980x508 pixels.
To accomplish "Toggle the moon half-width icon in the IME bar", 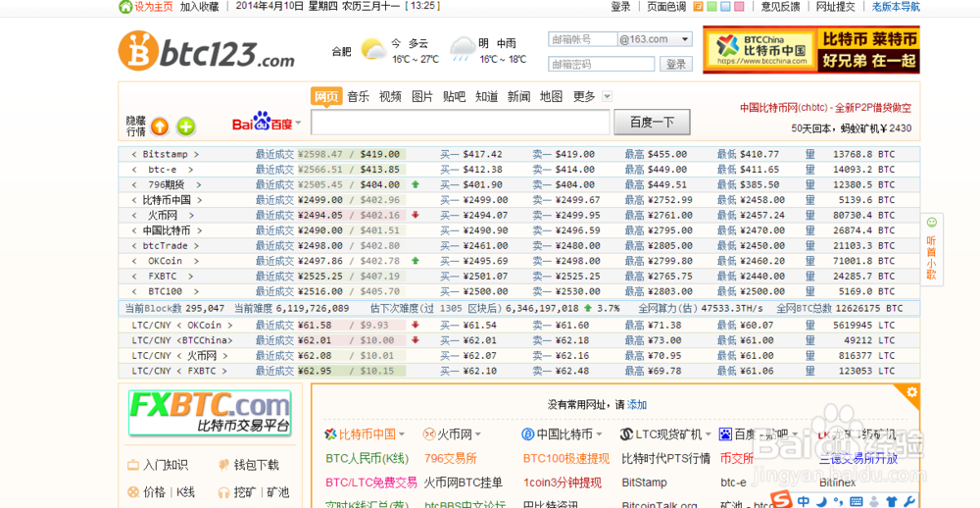I will coord(823,501).
